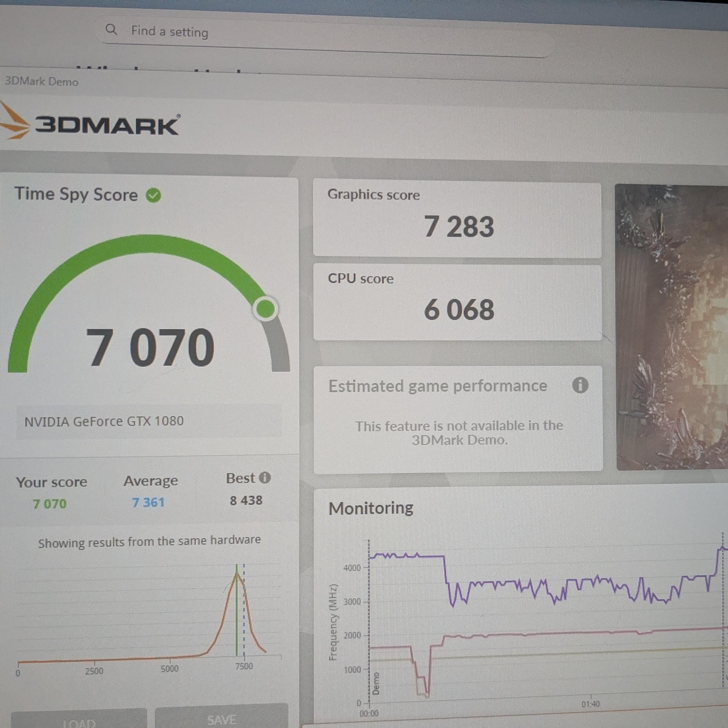Click the Best score value 8 438
This screenshot has width=728, height=728.
(x=246, y=500)
